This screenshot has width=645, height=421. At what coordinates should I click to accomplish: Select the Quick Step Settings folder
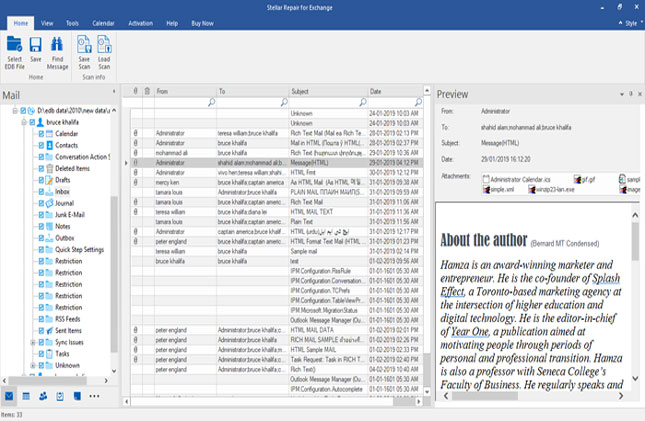click(79, 249)
